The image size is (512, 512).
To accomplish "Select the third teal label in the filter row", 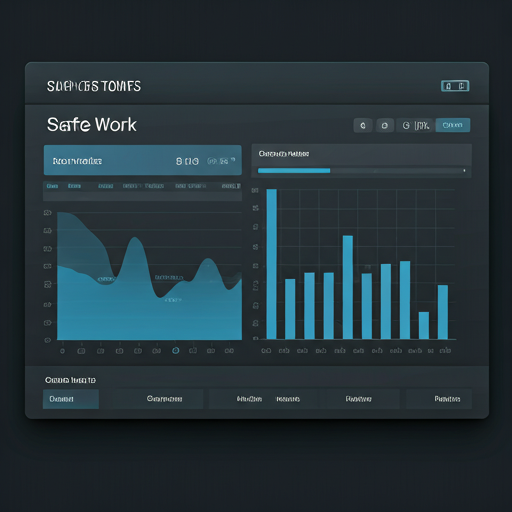I will click(x=105, y=186).
